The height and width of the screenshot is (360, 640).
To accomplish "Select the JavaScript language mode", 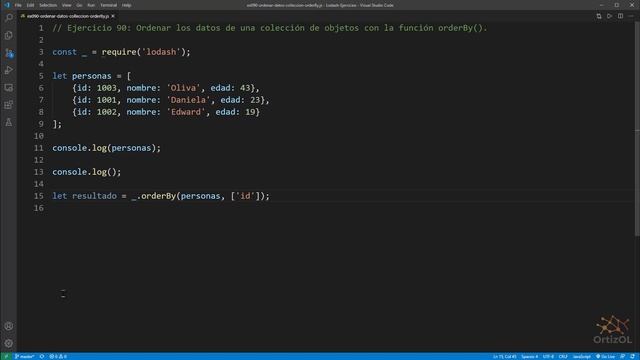I will (x=582, y=356).
